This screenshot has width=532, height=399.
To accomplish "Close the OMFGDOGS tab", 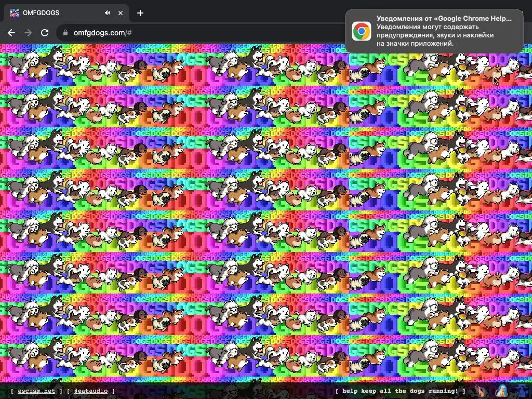I will tap(121, 13).
